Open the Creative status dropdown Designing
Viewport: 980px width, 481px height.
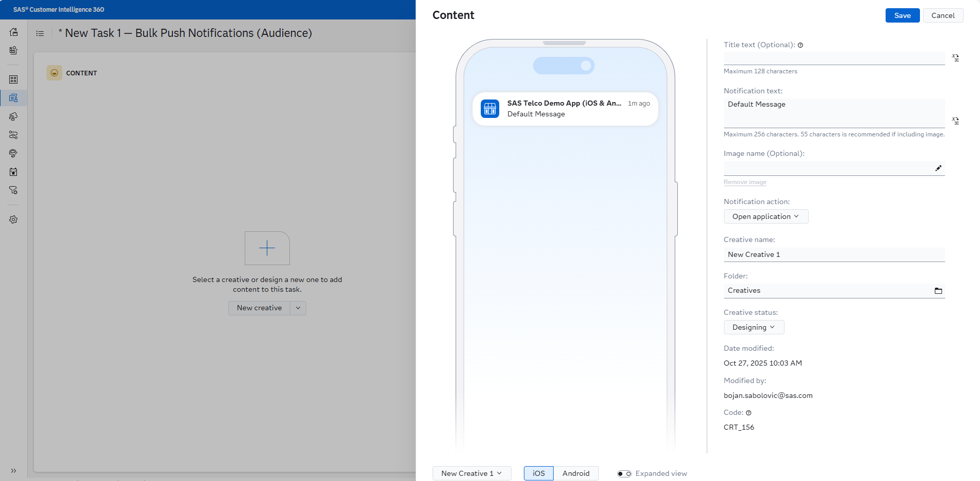click(x=753, y=327)
